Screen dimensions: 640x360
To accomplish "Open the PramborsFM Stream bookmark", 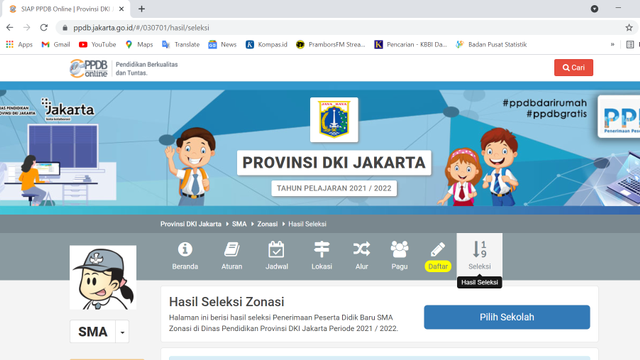I will [x=331, y=44].
